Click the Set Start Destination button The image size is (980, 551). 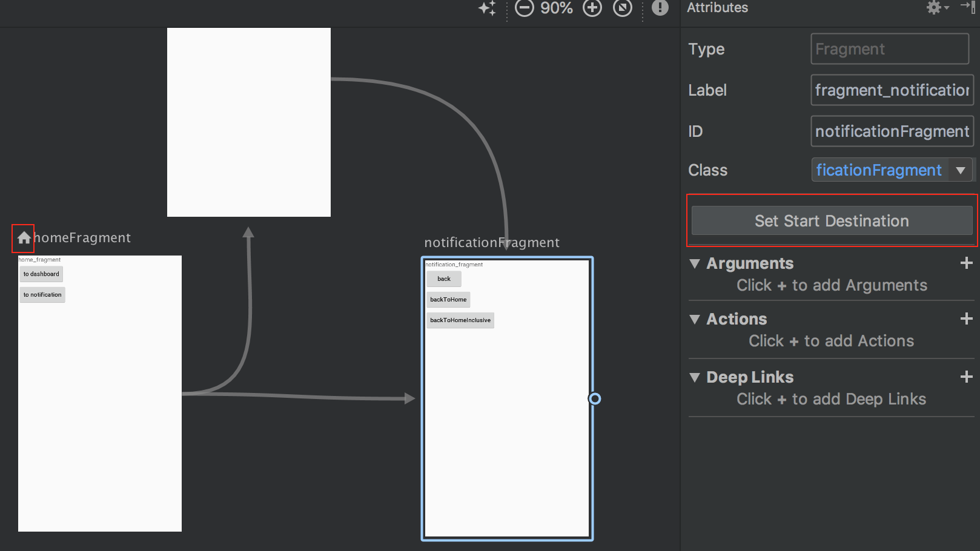[832, 220]
